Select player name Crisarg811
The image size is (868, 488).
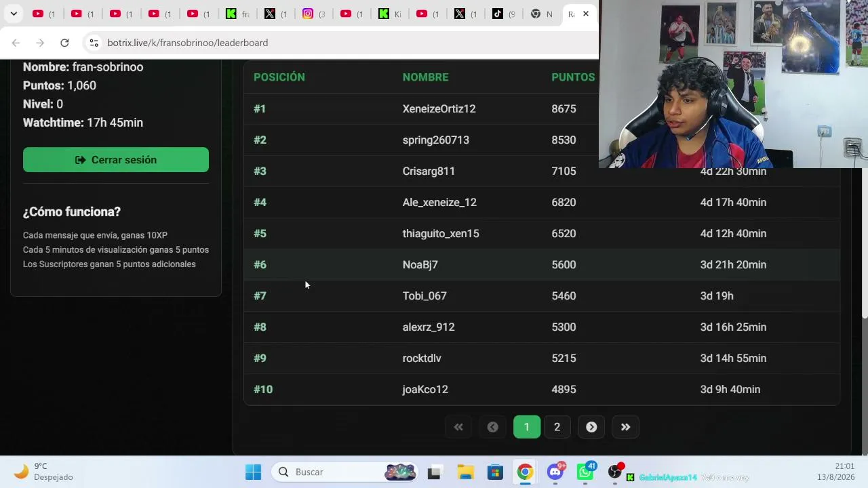click(429, 171)
